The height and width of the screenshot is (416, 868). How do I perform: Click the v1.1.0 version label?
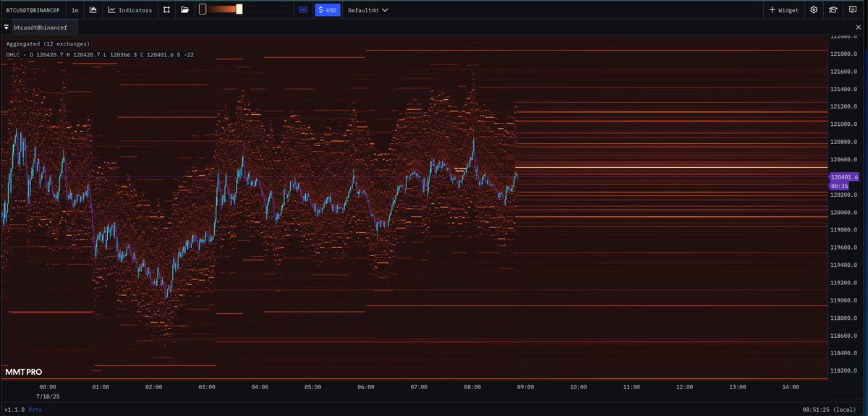14,409
